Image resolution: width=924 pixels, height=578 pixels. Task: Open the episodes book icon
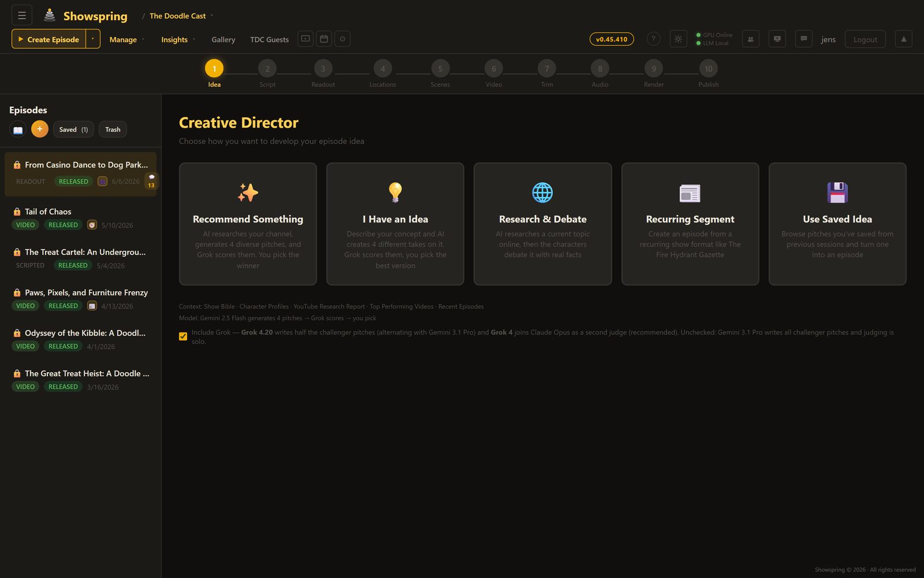18,129
